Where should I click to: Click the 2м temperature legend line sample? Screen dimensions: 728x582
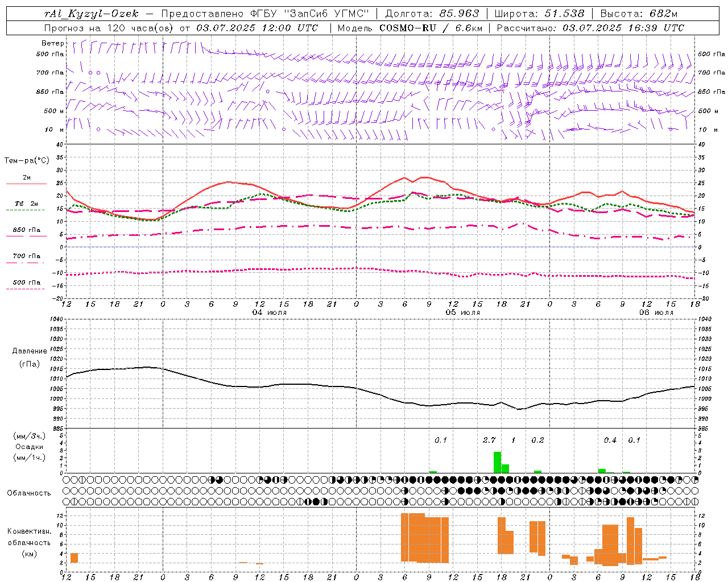click(26, 184)
